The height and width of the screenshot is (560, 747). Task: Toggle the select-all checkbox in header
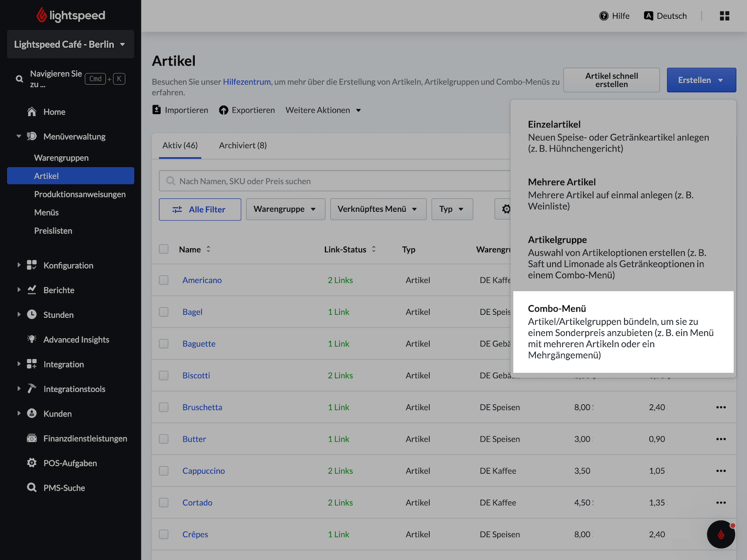pyautogui.click(x=164, y=249)
